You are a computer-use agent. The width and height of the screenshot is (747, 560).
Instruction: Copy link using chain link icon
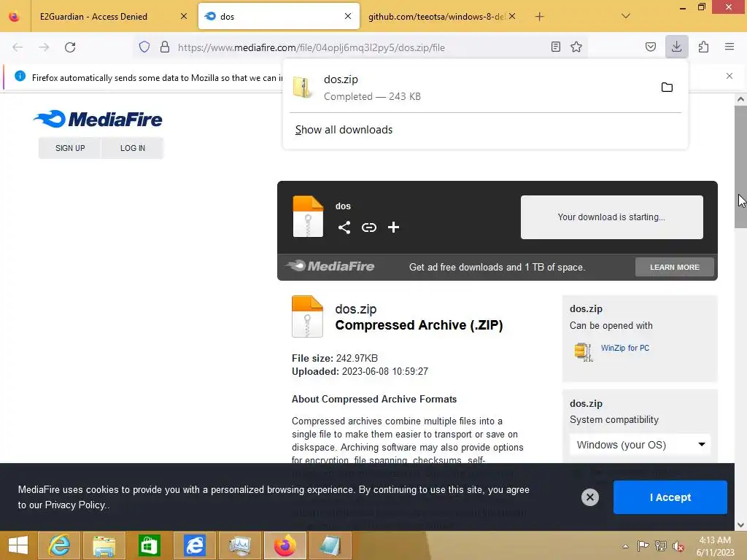[368, 227]
